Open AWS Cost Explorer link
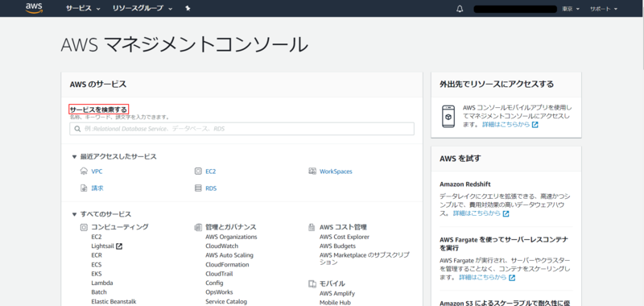644x306 pixels. click(x=345, y=237)
